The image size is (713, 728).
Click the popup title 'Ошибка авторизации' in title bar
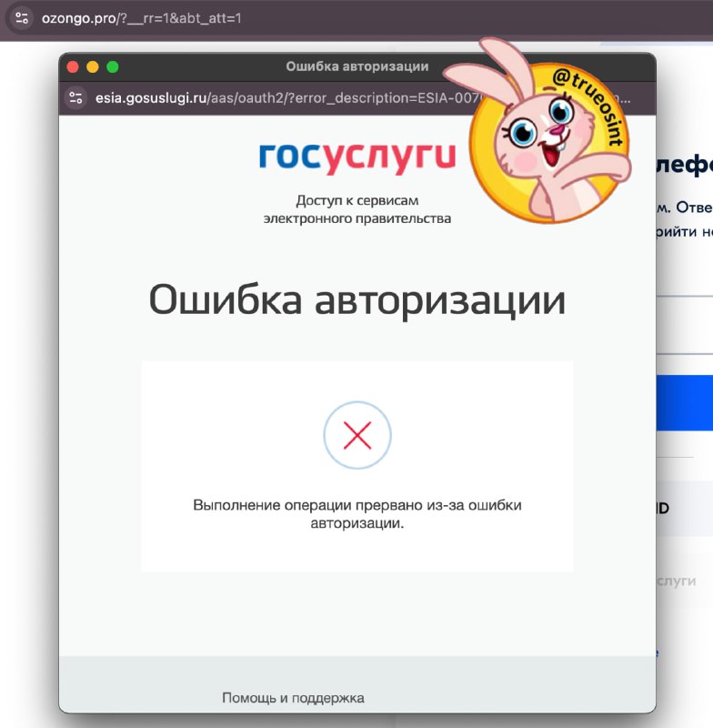tap(357, 66)
